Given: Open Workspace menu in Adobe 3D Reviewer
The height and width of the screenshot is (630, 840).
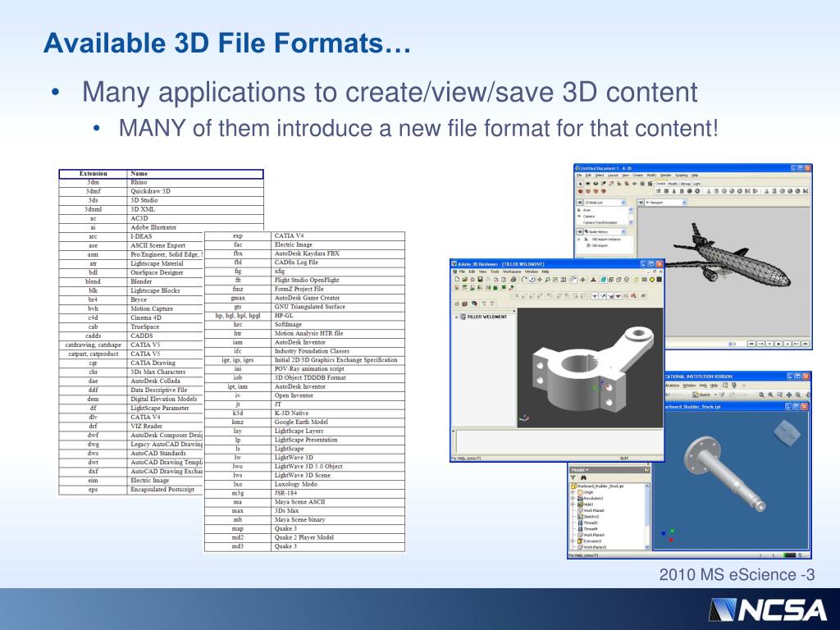Looking at the screenshot, I should 512,272.
